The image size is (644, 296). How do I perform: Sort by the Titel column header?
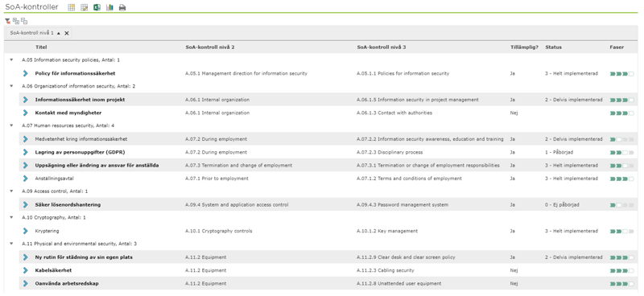(x=41, y=47)
